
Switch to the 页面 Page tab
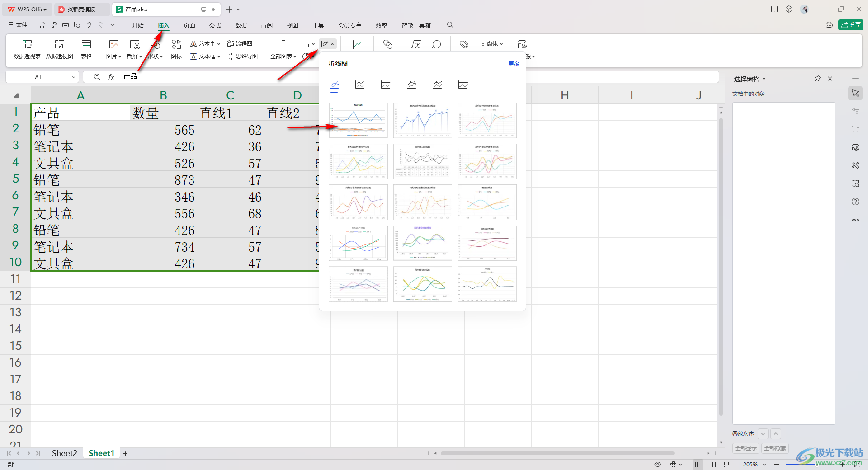(x=189, y=25)
